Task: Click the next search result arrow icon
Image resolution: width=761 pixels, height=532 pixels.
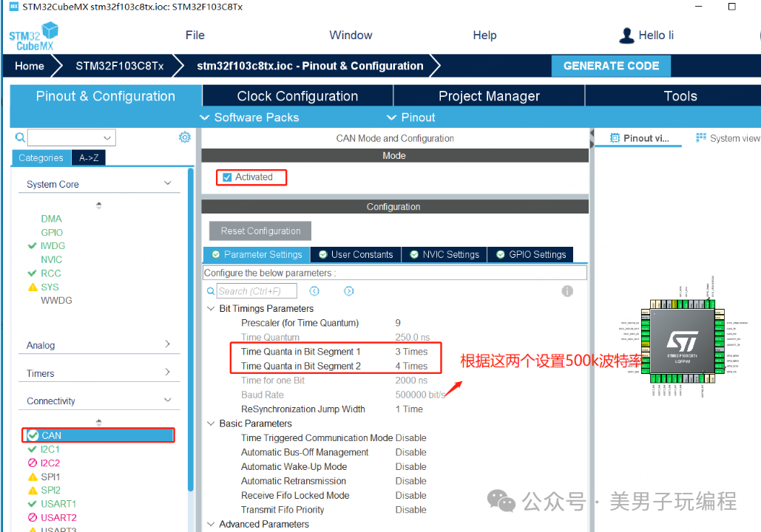Action: coord(349,291)
